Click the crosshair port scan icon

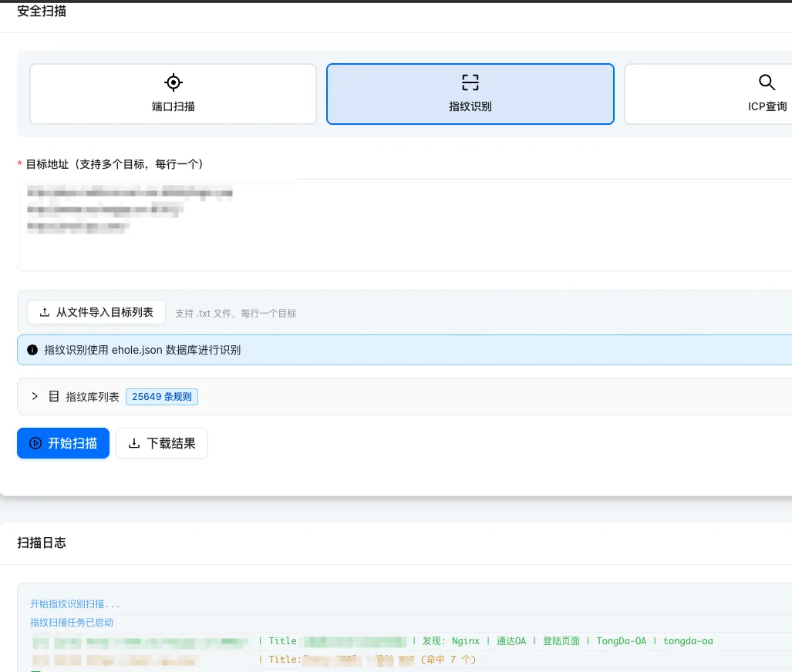point(174,82)
